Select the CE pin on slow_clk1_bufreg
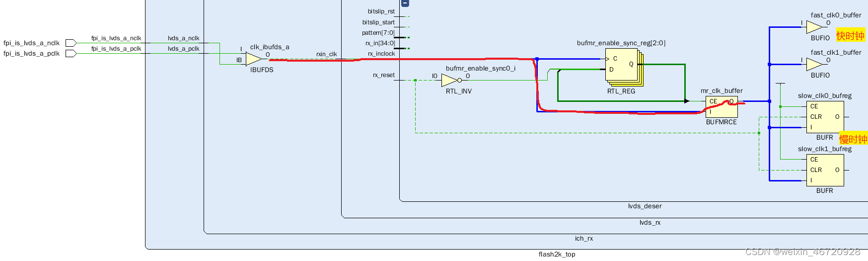 click(x=814, y=160)
